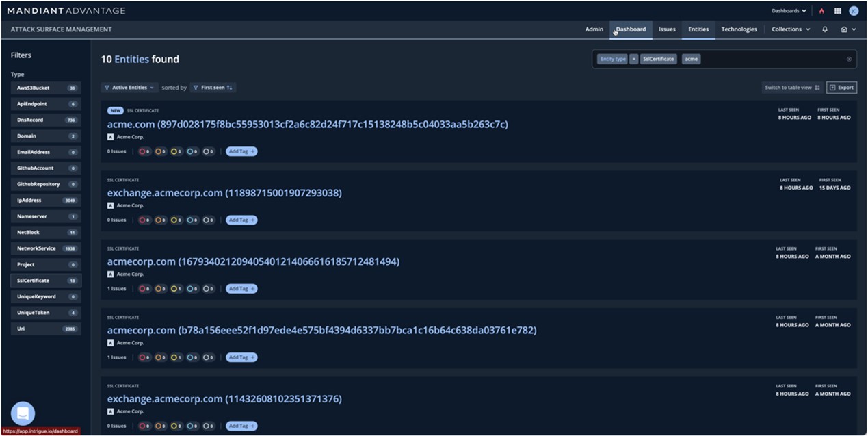Click the red flame icon
This screenshot has width=868, height=436.
click(x=821, y=11)
